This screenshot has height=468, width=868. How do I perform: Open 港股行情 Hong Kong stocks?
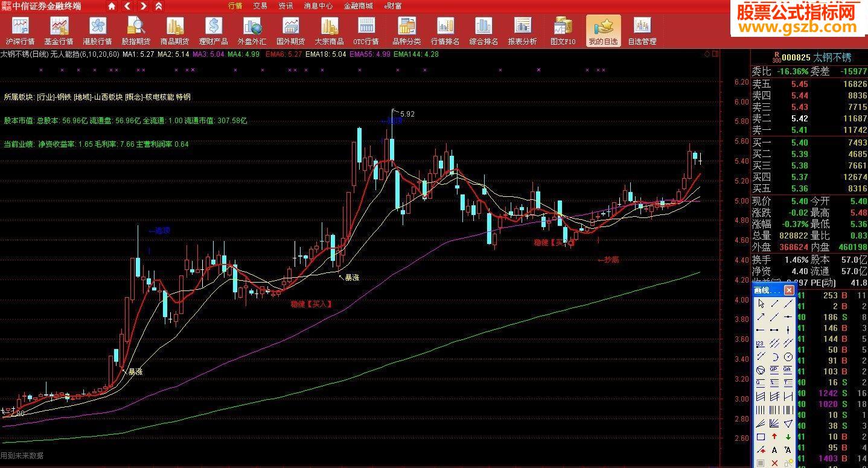click(x=97, y=31)
